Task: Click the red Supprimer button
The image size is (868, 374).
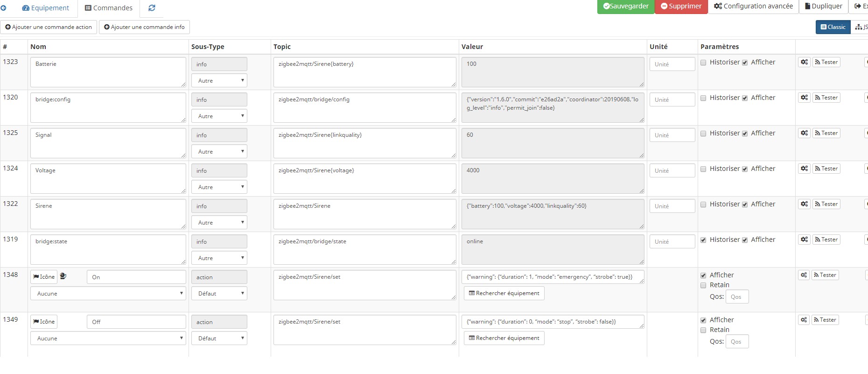Action: (x=681, y=6)
